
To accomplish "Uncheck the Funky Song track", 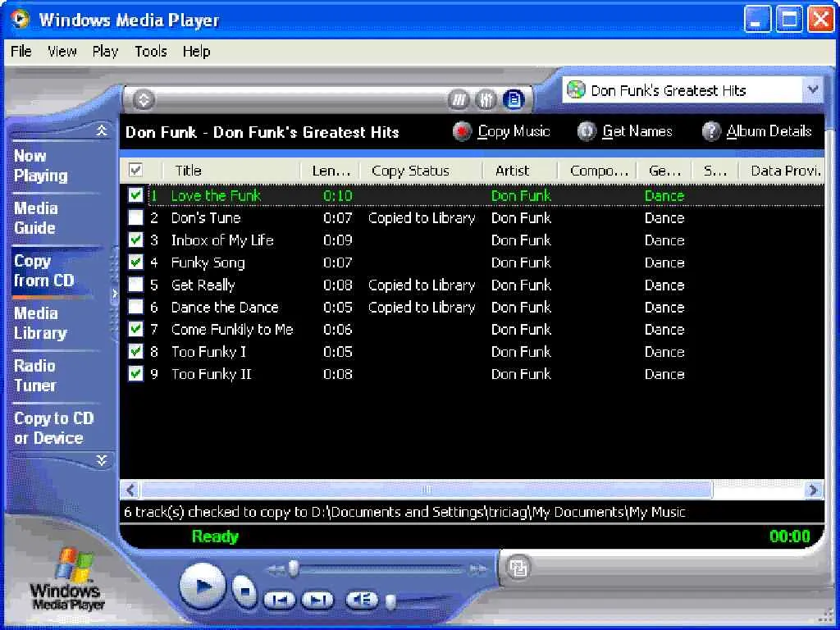I will pos(136,262).
